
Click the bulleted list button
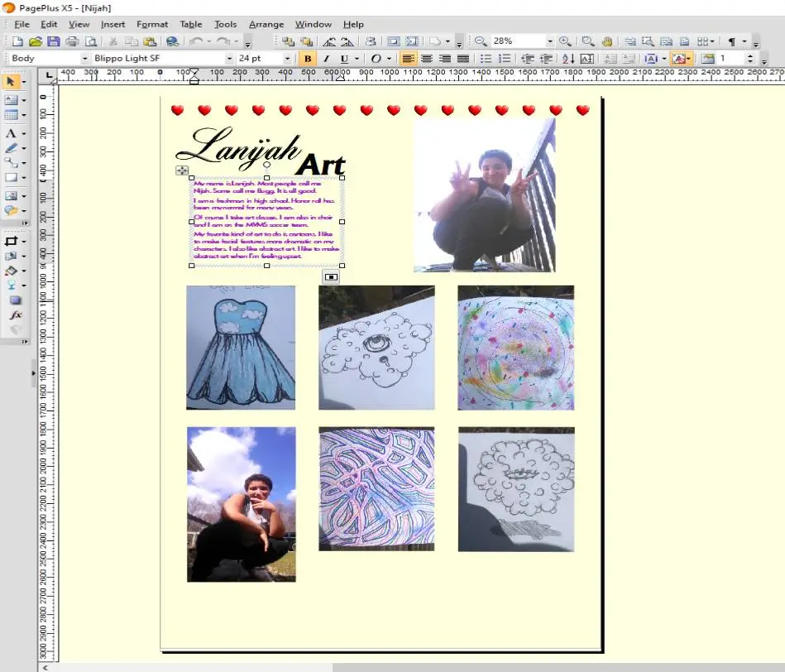[x=486, y=59]
